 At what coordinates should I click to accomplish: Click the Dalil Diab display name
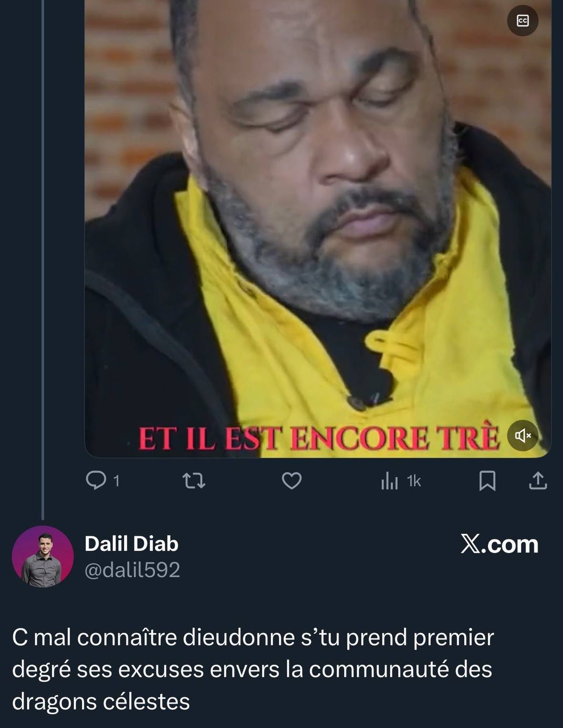132,544
